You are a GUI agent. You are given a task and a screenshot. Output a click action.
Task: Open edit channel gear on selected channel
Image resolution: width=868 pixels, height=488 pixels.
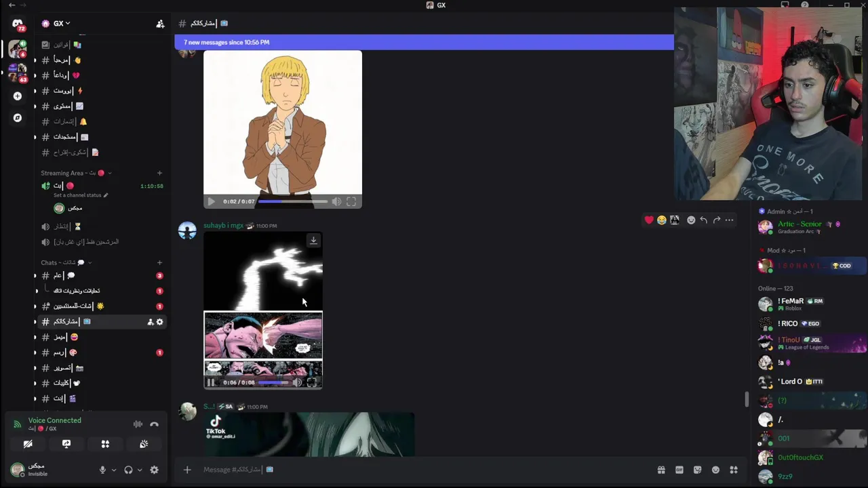159,322
